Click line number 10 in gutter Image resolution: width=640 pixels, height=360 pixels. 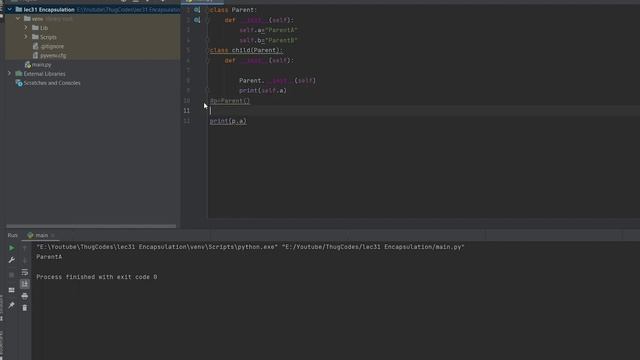tap(187, 100)
